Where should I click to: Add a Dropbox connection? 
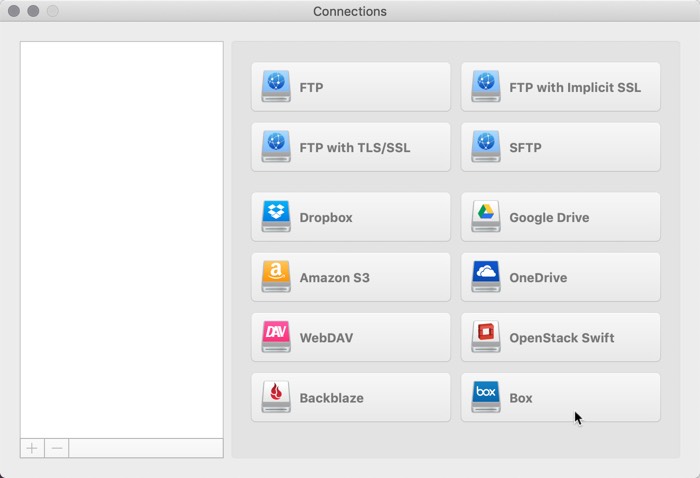[x=350, y=217]
